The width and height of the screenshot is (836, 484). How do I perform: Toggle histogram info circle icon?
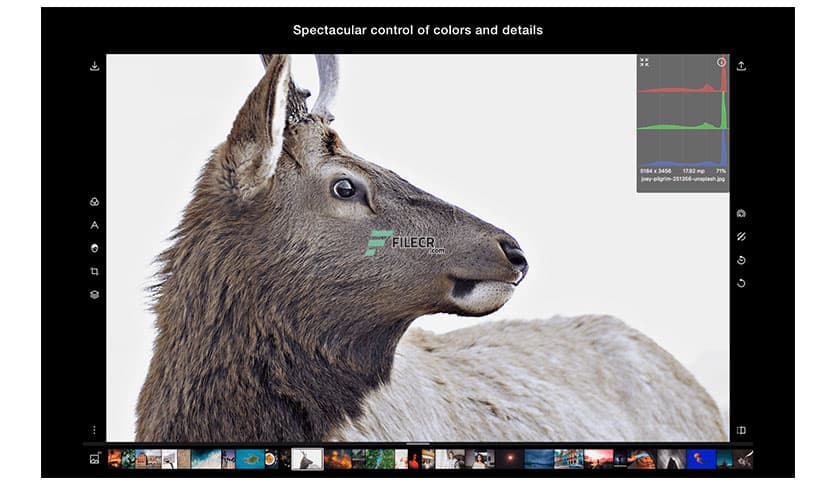click(x=721, y=62)
